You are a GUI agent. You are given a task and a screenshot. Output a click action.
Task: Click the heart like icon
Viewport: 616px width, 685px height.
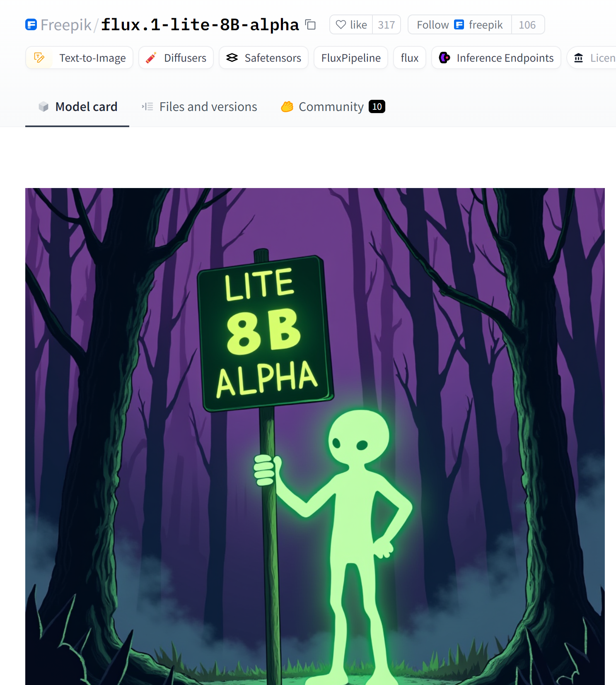[x=341, y=25]
